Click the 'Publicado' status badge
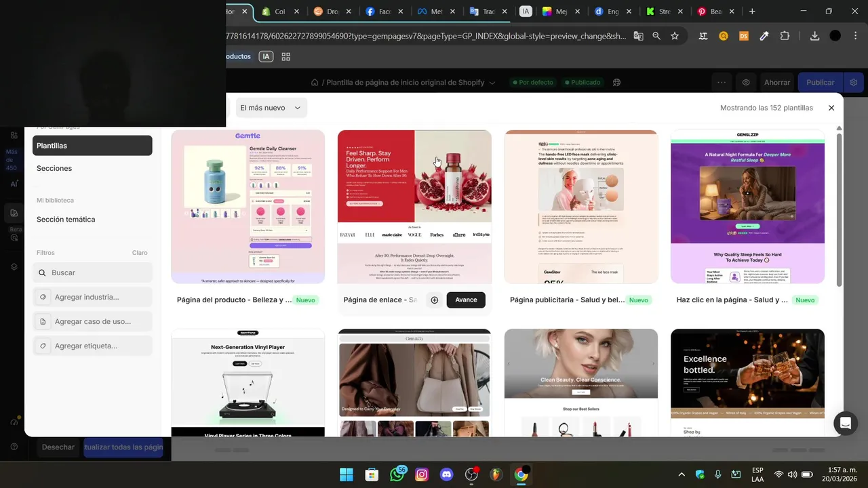Screen dimensions: 868x488 (582, 83)
